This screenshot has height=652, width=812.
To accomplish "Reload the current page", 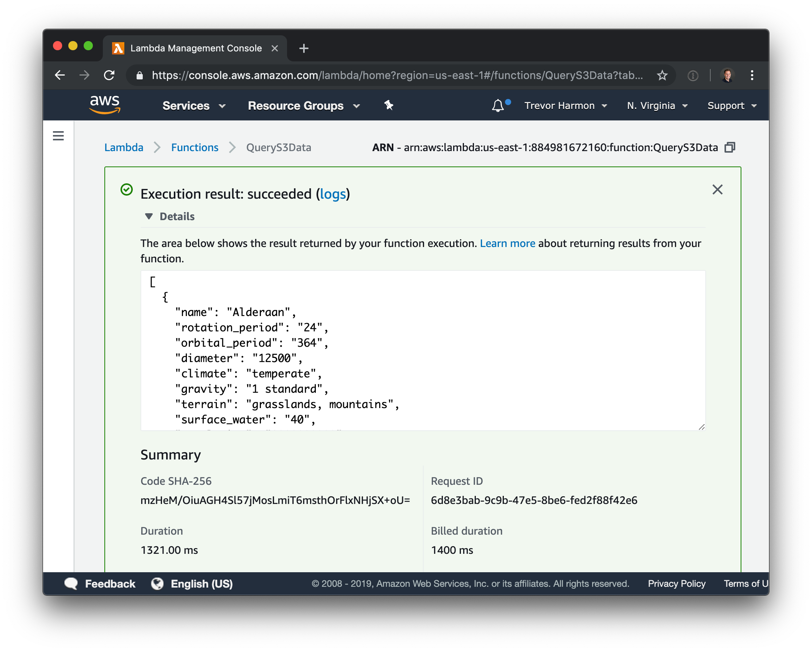I will coord(109,75).
